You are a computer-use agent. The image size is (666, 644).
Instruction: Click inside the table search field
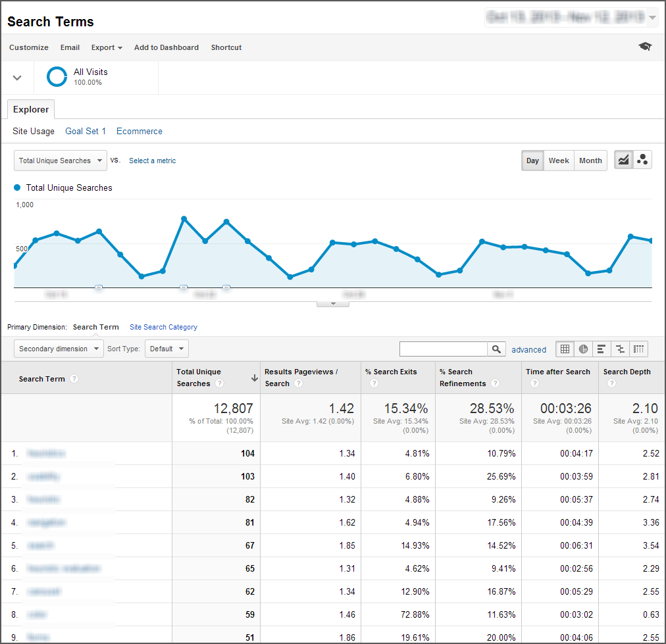443,349
